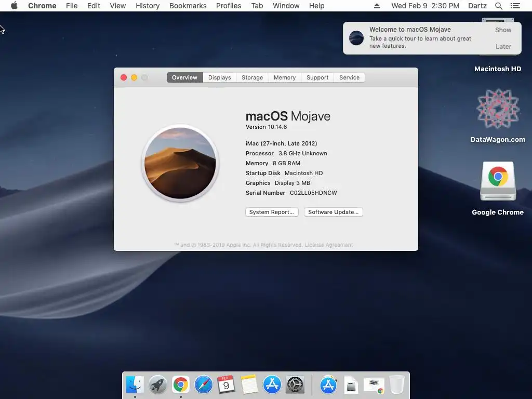Close the About This Mac window
532x399 pixels.
(x=124, y=77)
